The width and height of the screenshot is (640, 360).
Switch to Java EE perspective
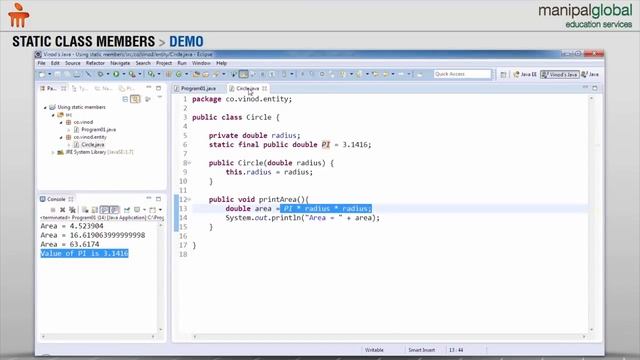pos(525,74)
